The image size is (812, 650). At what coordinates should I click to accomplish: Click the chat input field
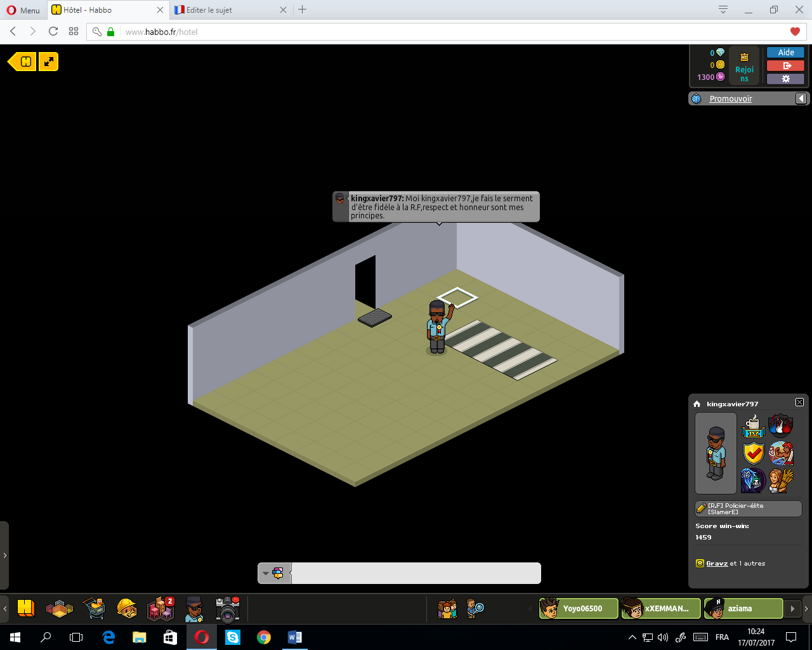(x=416, y=573)
